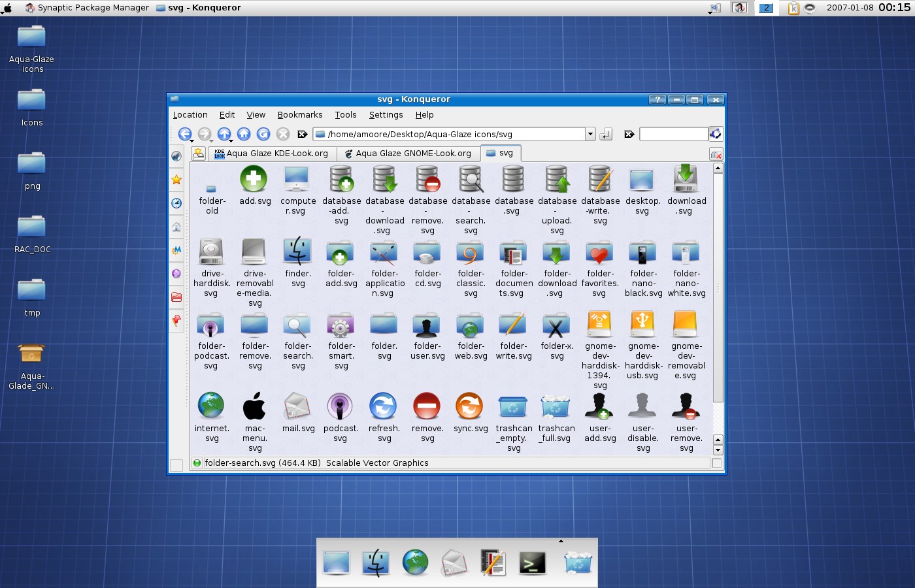Viewport: 915px width, 588px height.
Task: Switch to Synaptic Package Manager in taskbar
Action: (87, 8)
